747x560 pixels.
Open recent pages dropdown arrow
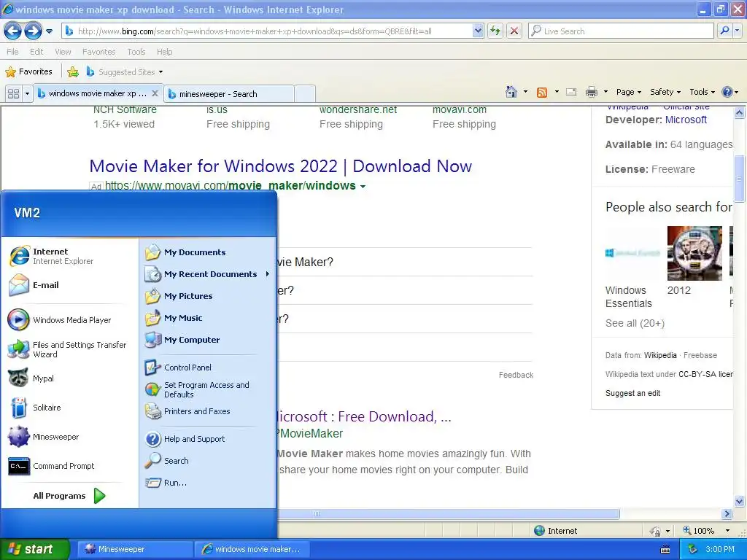(49, 31)
